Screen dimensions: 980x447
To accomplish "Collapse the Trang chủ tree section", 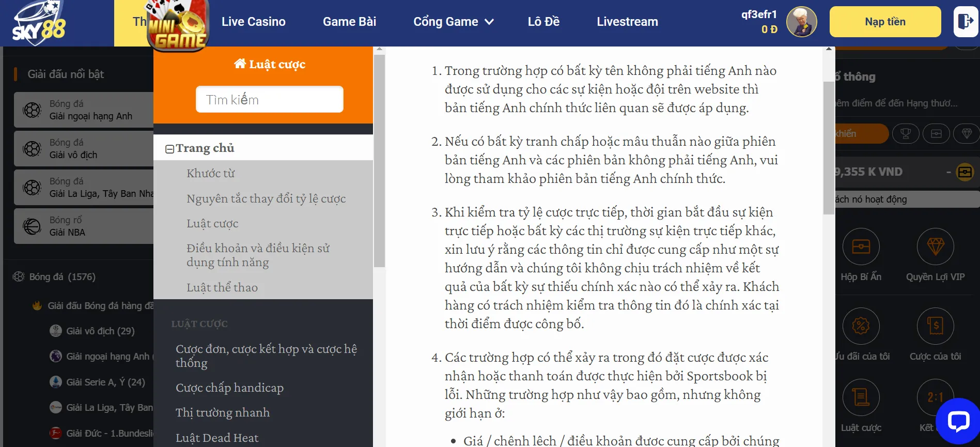I will [x=169, y=149].
